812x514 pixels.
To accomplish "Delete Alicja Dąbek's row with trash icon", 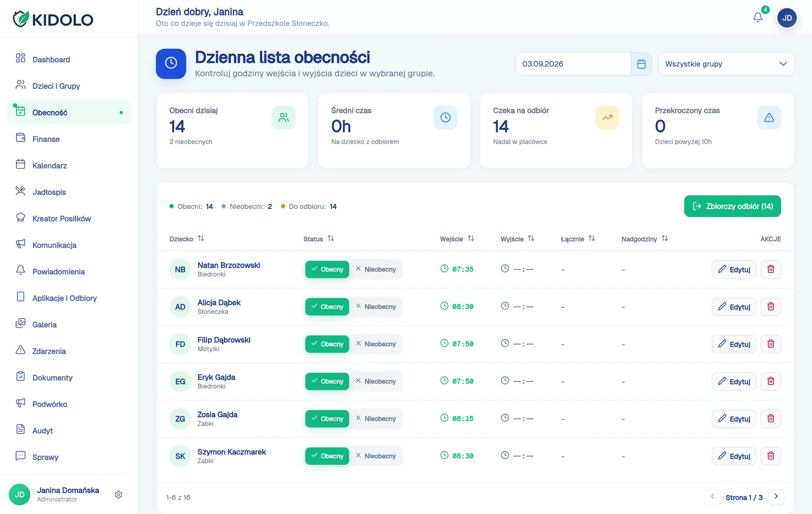I will pyautogui.click(x=770, y=306).
